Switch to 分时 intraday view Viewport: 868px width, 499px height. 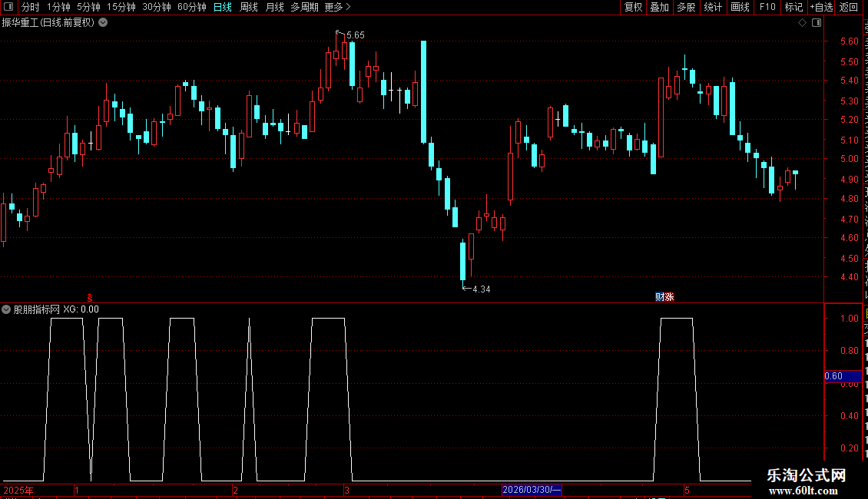click(x=31, y=7)
